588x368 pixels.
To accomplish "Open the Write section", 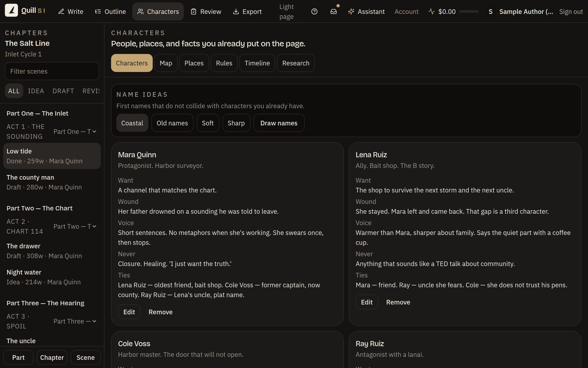I will 71,11.
